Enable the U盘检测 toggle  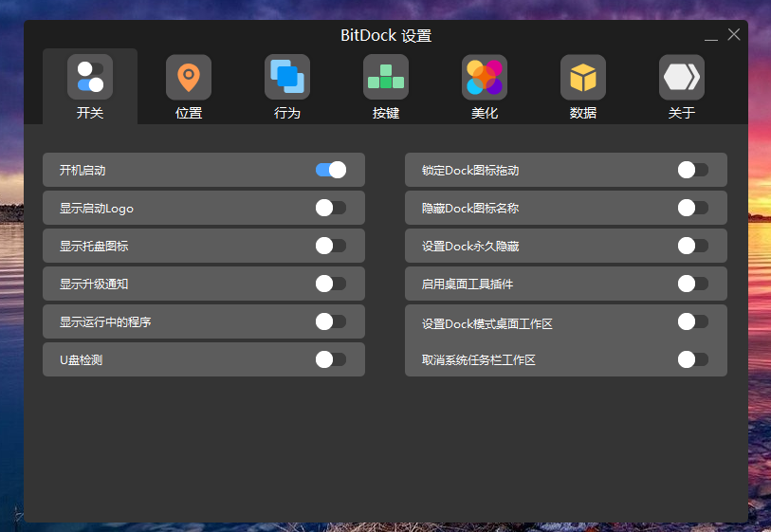tap(331, 359)
